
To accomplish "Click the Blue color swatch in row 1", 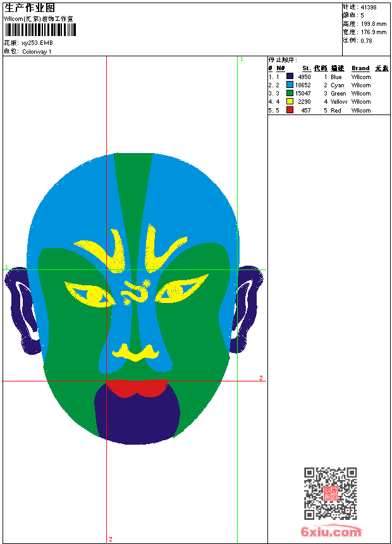I will tap(290, 77).
